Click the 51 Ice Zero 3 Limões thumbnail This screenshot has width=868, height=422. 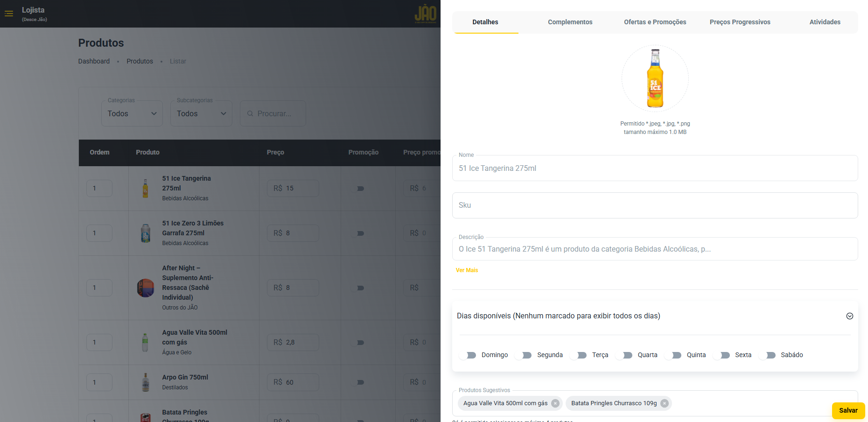(x=146, y=233)
